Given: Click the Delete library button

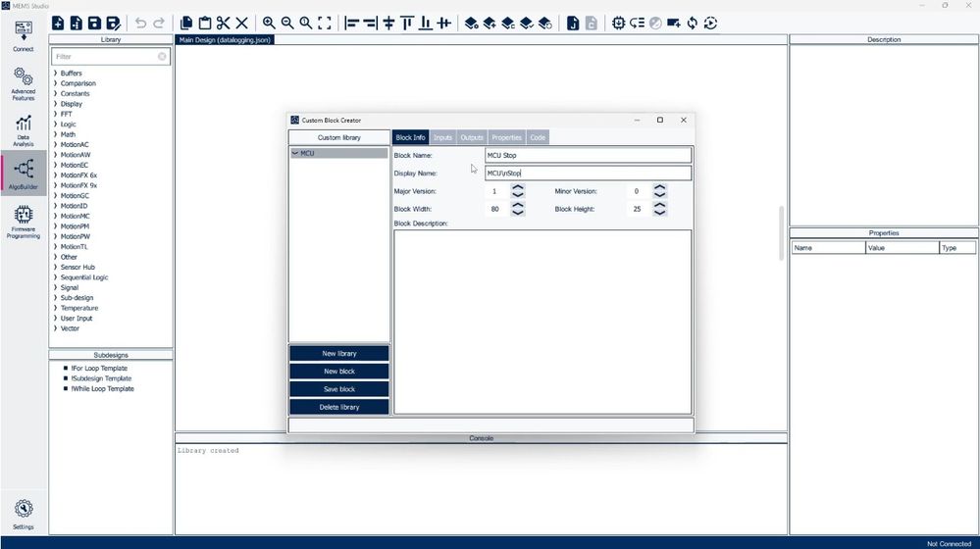Looking at the screenshot, I should [x=338, y=407].
